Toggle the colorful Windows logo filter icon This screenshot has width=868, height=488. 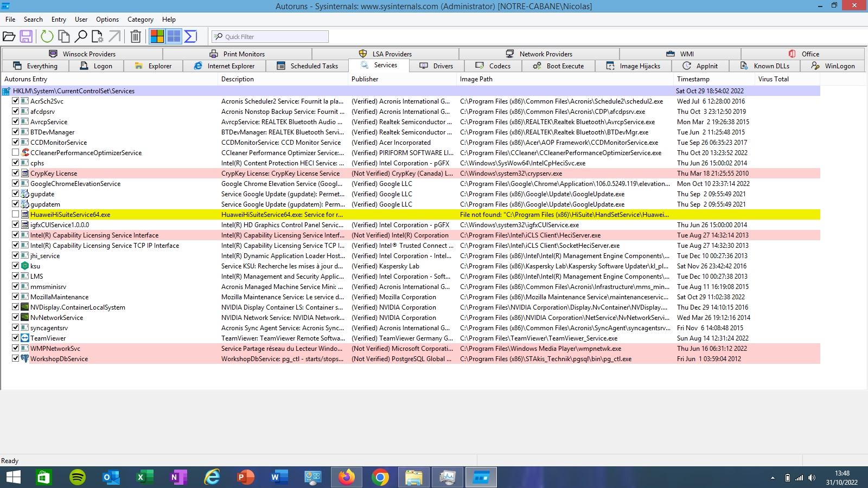(x=157, y=36)
